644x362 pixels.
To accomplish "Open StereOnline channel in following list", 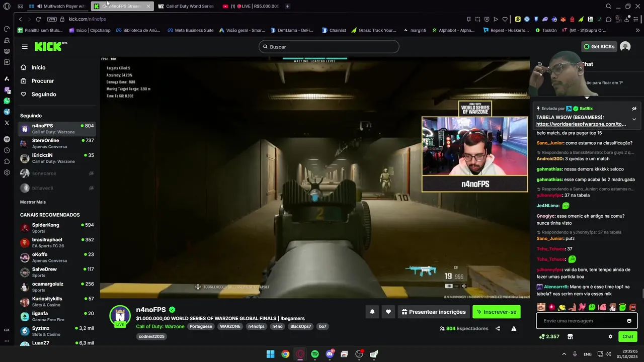I will [x=57, y=143].
